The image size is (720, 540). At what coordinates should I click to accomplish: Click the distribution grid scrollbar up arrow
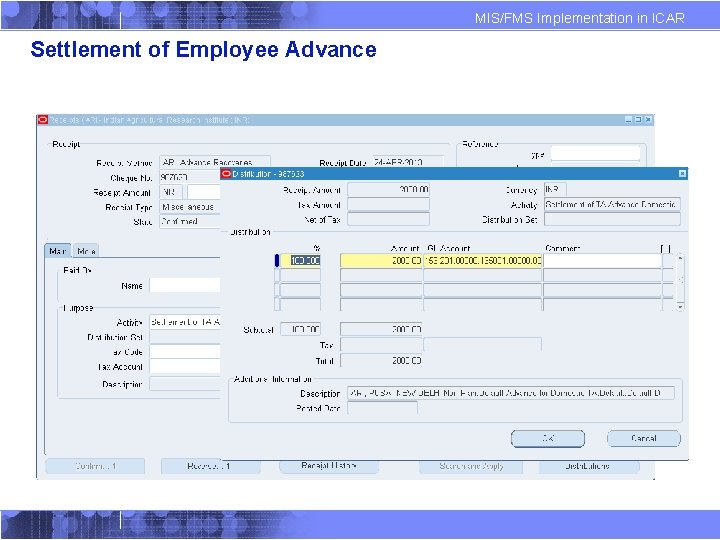[681, 259]
